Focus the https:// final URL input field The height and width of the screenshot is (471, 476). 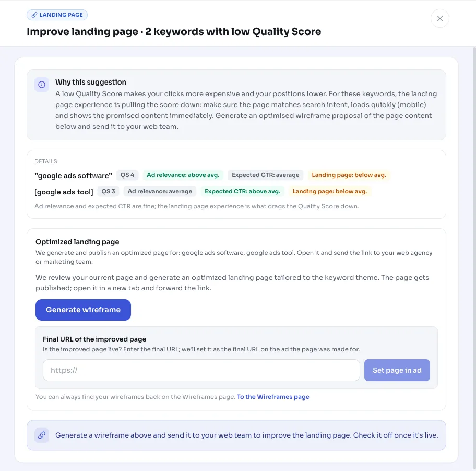point(201,370)
